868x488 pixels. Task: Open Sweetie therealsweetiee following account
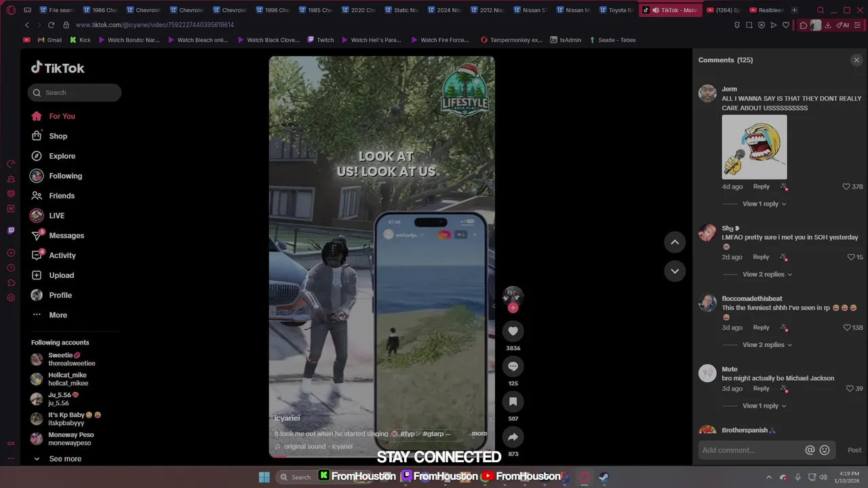[x=63, y=359]
